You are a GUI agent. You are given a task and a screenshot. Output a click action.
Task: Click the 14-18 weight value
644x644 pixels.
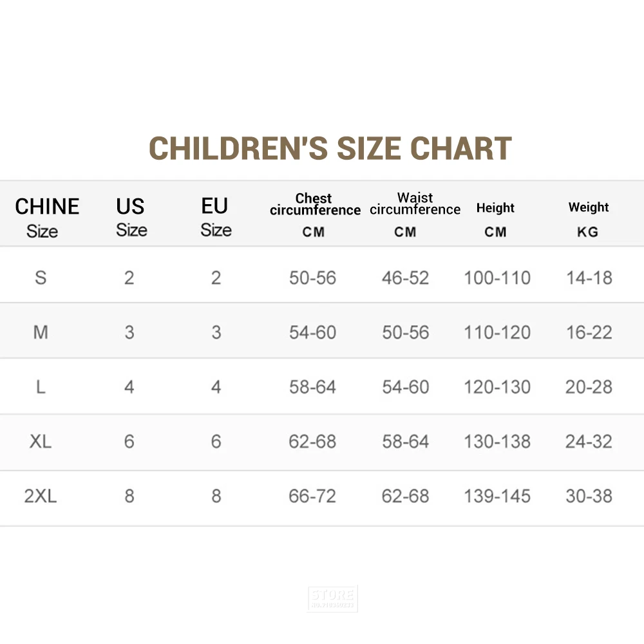(x=589, y=278)
